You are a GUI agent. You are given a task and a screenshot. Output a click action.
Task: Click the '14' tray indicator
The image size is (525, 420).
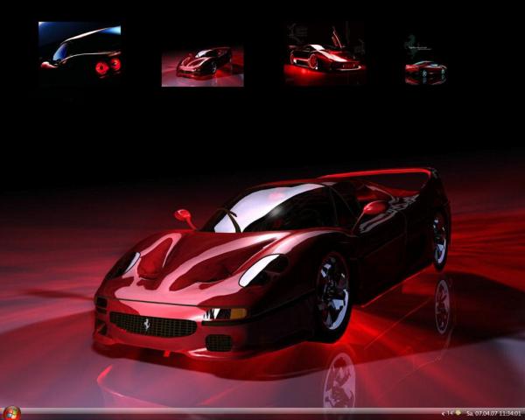coord(450,414)
